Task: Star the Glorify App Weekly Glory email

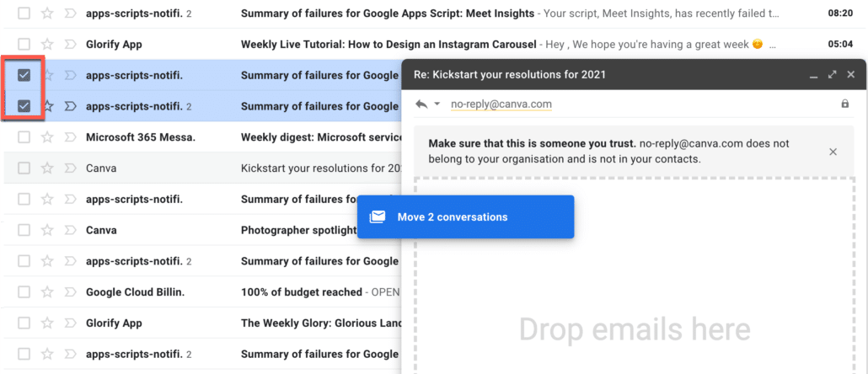Action: (47, 323)
